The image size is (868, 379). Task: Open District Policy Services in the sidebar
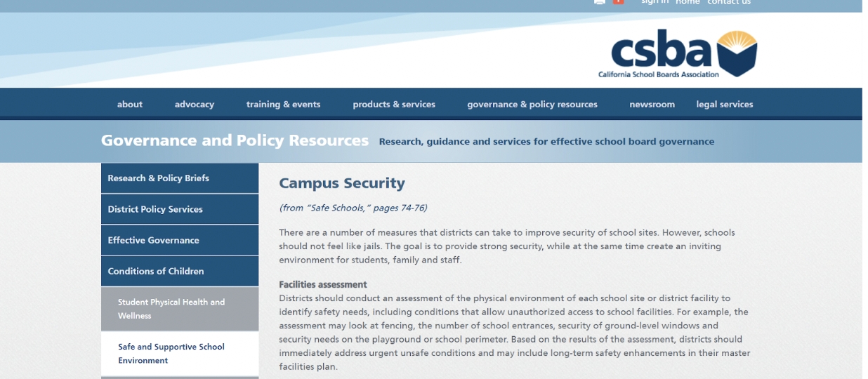[155, 209]
